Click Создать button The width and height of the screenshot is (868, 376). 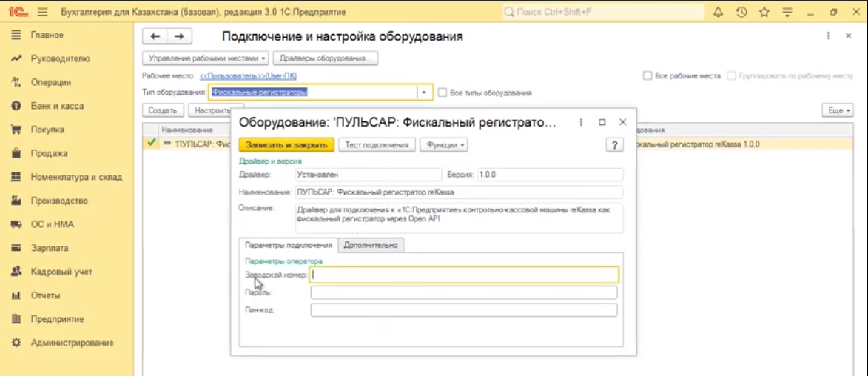(163, 111)
